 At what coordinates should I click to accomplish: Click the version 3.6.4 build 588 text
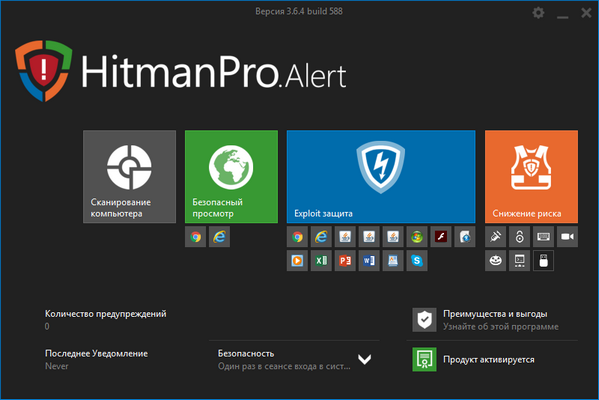[299, 11]
